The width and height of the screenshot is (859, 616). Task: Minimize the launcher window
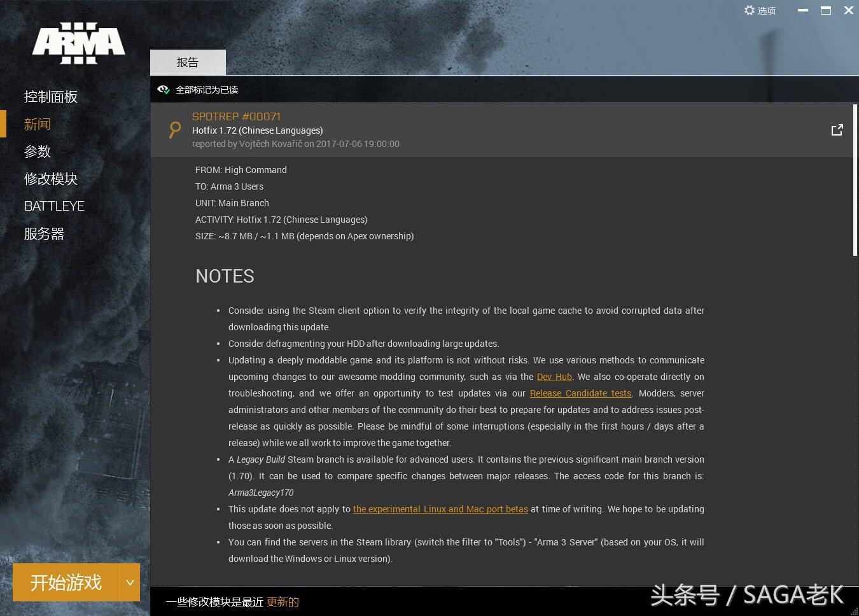[x=803, y=10]
